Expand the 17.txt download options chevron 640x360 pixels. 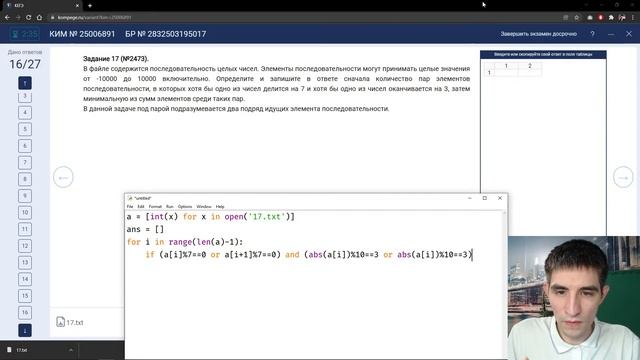71,350
